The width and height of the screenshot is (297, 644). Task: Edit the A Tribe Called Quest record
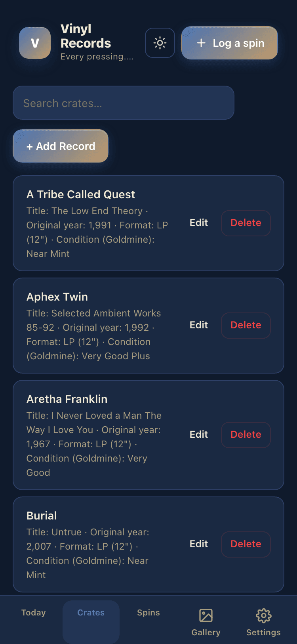click(199, 223)
